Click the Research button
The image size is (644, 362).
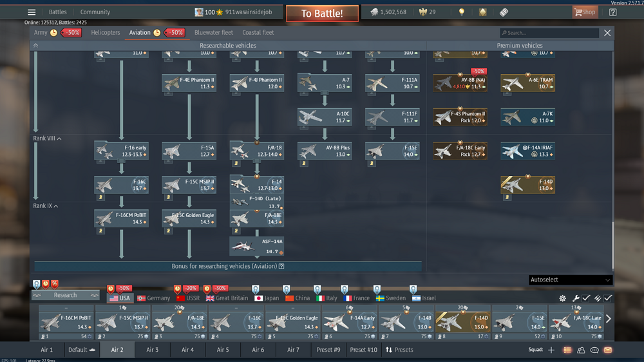[65, 296]
